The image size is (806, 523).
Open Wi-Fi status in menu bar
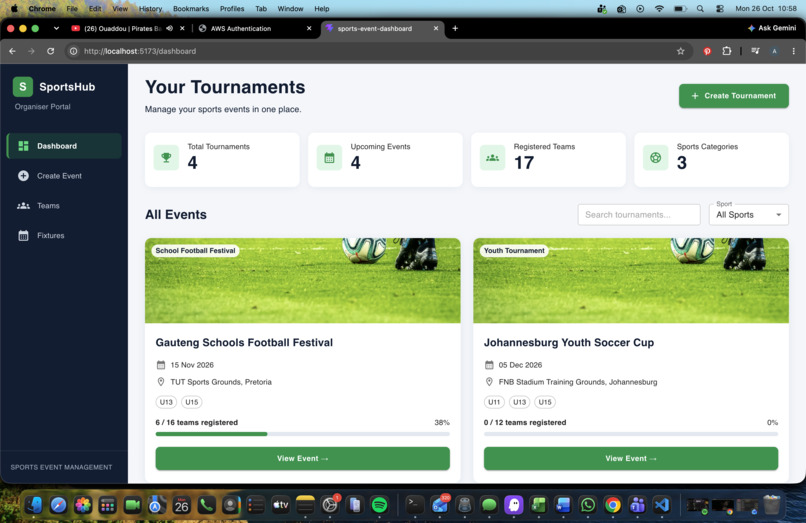[659, 9]
